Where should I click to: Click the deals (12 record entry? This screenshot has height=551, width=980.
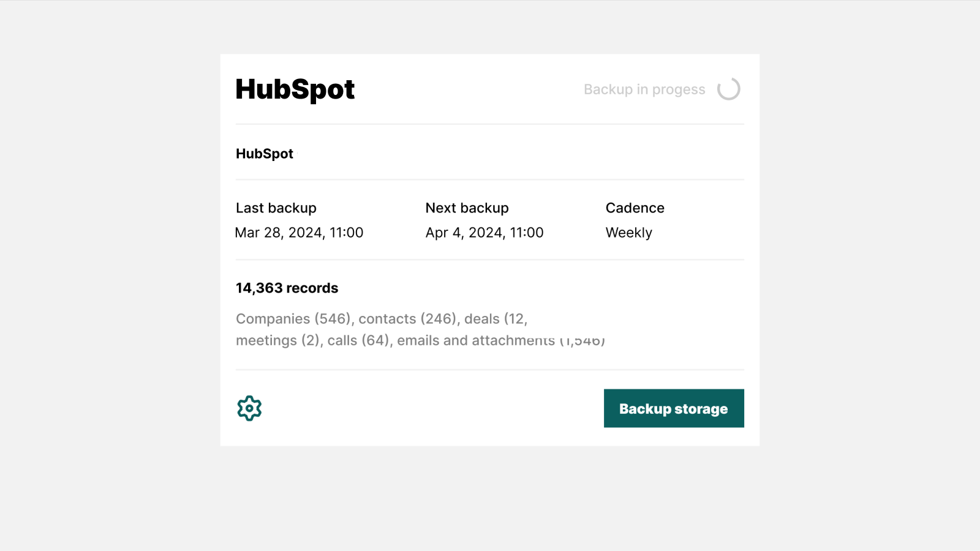coord(495,319)
